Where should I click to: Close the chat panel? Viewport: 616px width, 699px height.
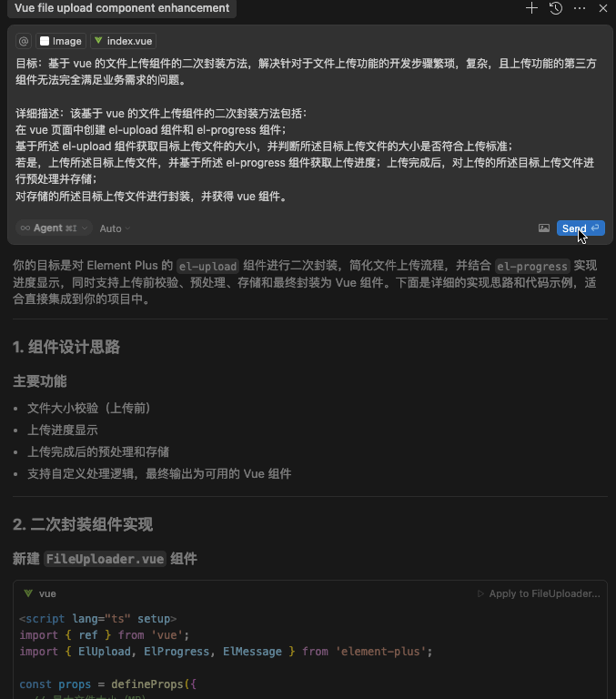coord(603,8)
